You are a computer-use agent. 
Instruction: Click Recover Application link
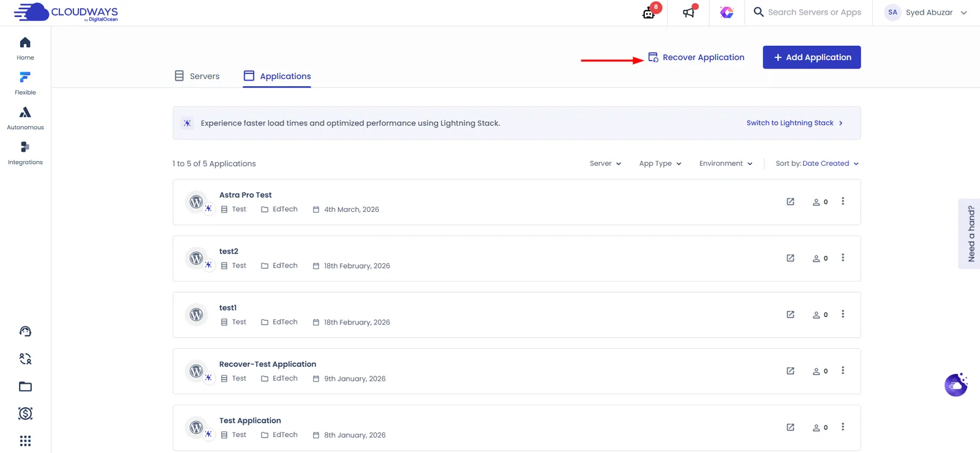[696, 57]
